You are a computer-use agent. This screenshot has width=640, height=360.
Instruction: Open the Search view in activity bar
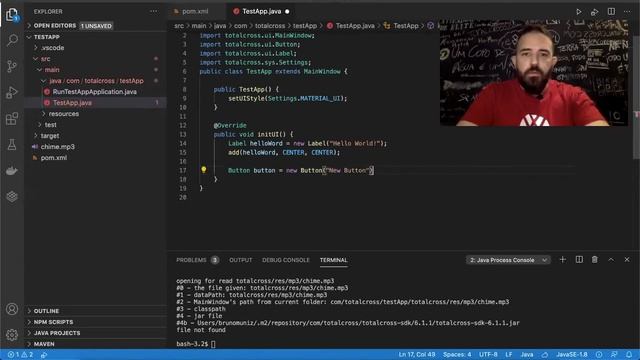click(x=12, y=40)
